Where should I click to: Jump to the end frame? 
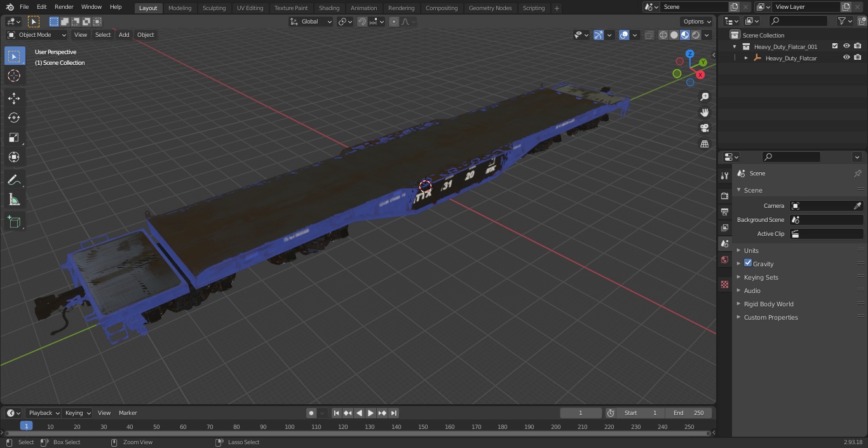coord(394,413)
